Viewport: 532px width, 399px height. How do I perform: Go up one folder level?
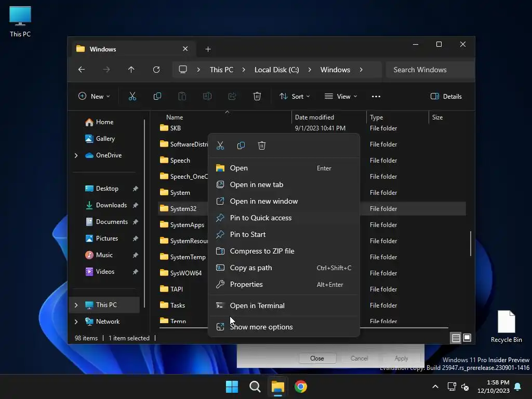pos(131,70)
